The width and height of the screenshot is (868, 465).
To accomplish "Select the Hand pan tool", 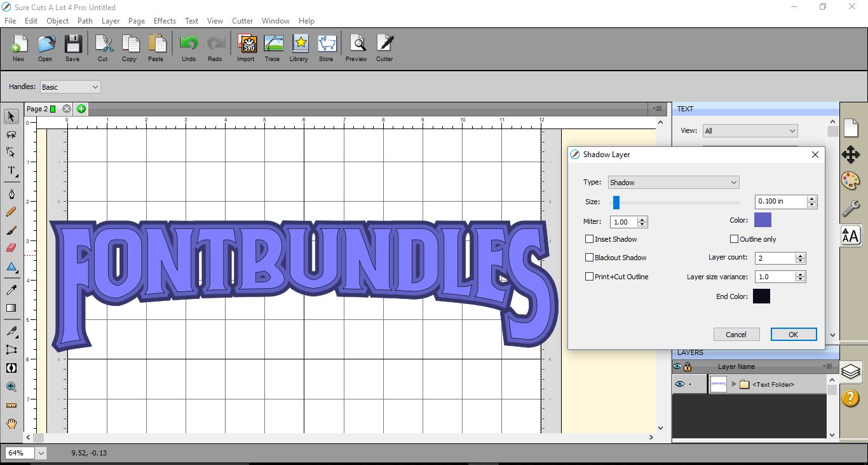I will (11, 423).
